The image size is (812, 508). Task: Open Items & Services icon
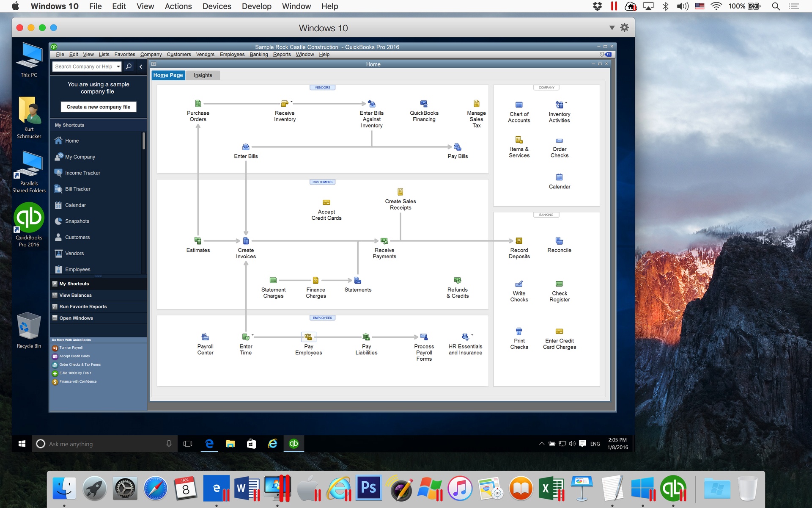click(x=519, y=140)
